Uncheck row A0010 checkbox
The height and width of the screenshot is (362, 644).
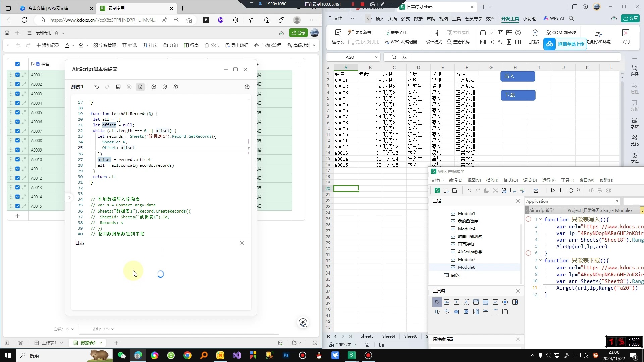17,159
